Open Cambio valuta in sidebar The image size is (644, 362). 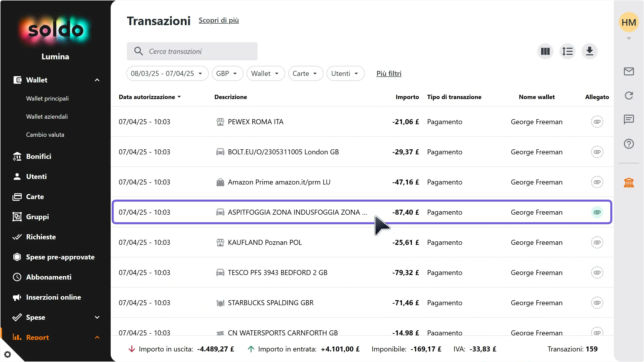pyautogui.click(x=45, y=134)
